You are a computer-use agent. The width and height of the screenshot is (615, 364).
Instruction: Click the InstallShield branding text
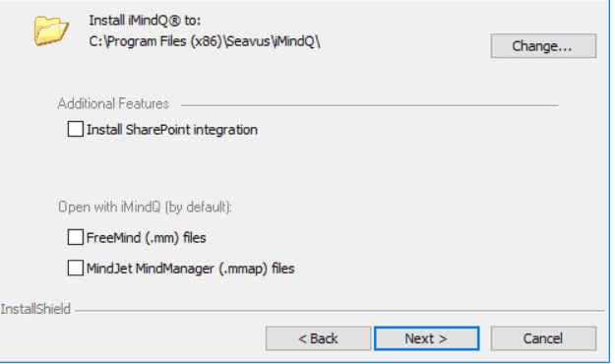pyautogui.click(x=35, y=309)
